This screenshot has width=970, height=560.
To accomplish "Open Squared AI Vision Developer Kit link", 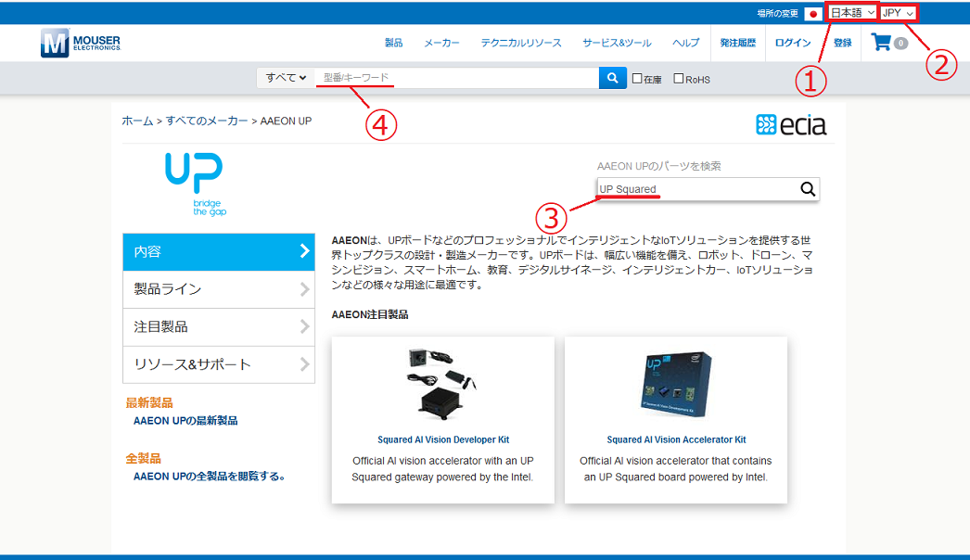I will 443,439.
